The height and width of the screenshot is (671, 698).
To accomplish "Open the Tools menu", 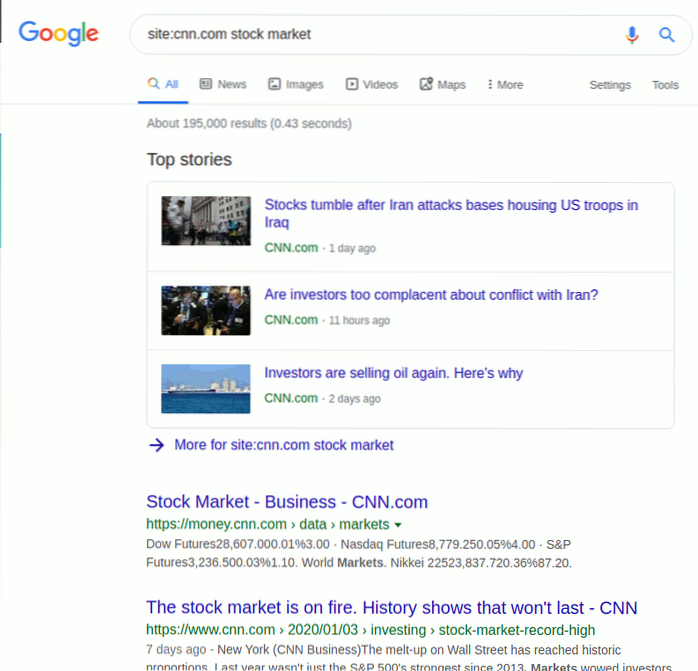I will point(665,85).
